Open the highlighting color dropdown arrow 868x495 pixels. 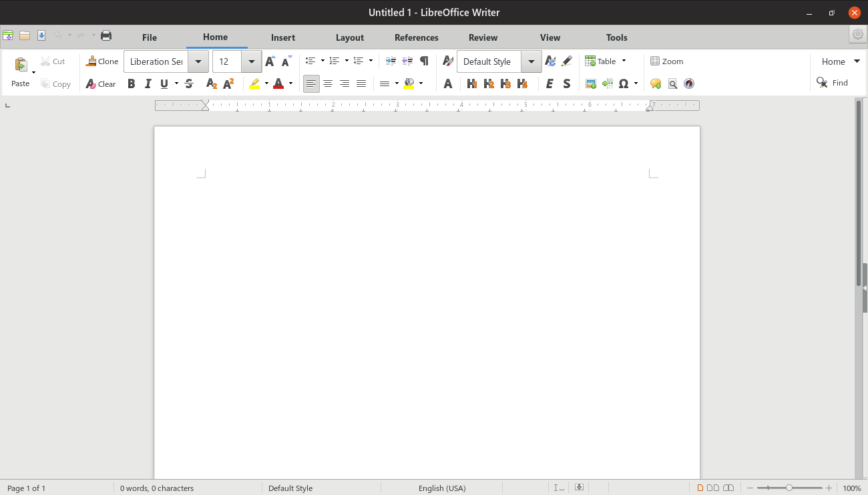point(266,84)
